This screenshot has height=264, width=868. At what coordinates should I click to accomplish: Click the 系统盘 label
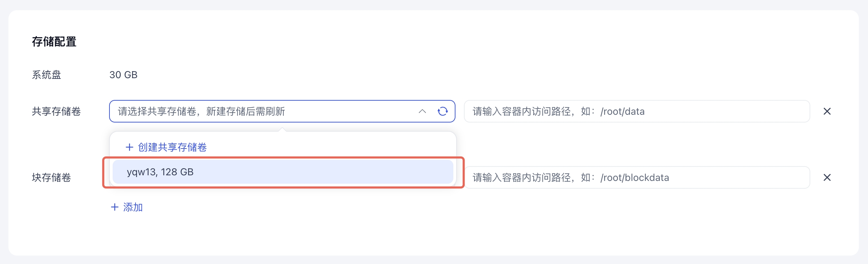[46, 75]
